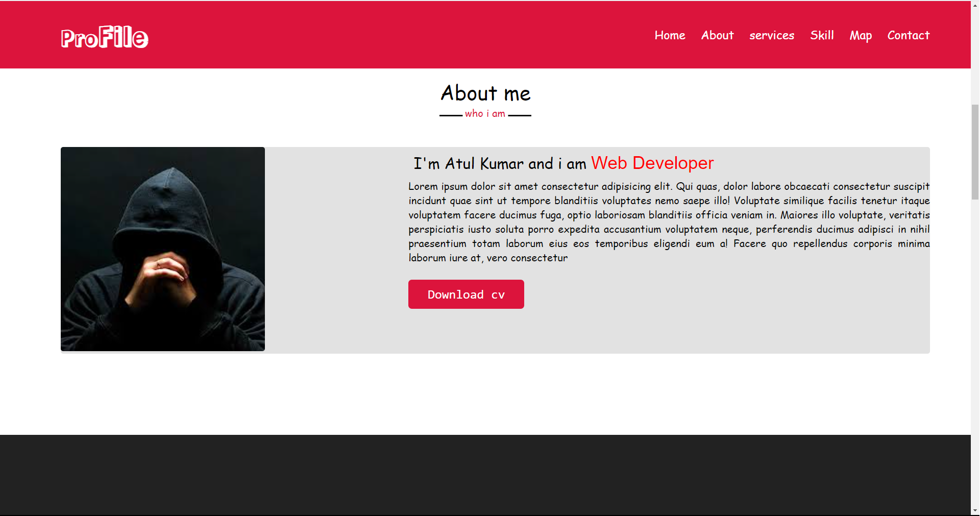Click the Download cv button

465,294
